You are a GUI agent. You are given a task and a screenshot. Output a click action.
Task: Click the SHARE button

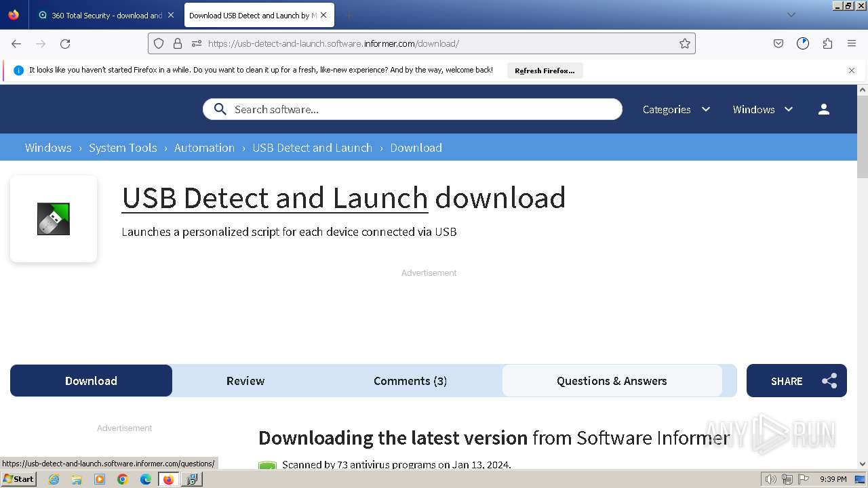click(x=797, y=381)
